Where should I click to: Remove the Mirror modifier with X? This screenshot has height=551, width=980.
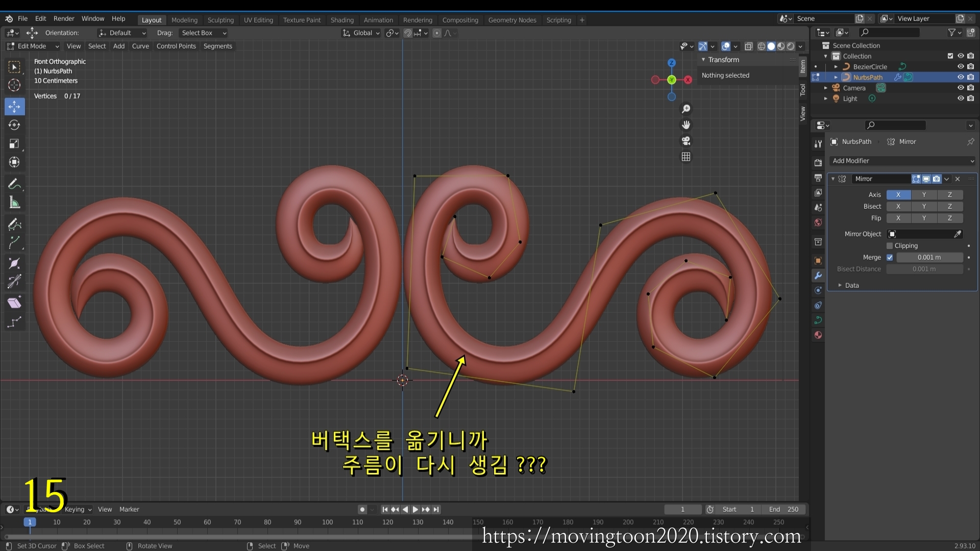958,179
